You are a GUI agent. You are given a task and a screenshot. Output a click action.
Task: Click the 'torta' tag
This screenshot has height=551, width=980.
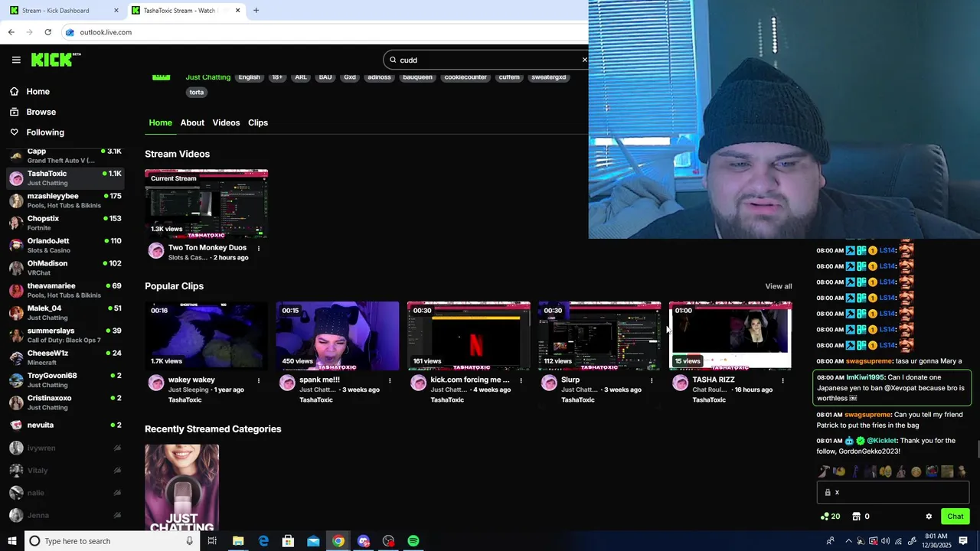[x=197, y=92]
